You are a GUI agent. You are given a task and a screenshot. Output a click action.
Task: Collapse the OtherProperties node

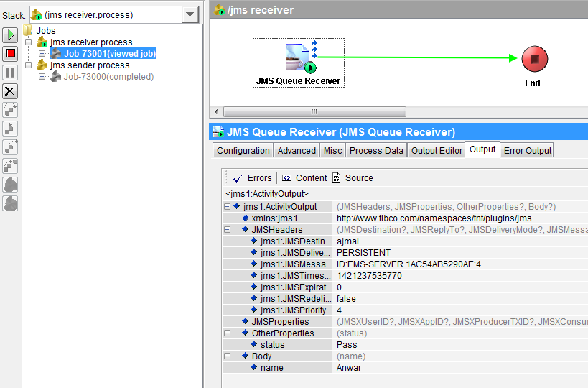point(227,333)
